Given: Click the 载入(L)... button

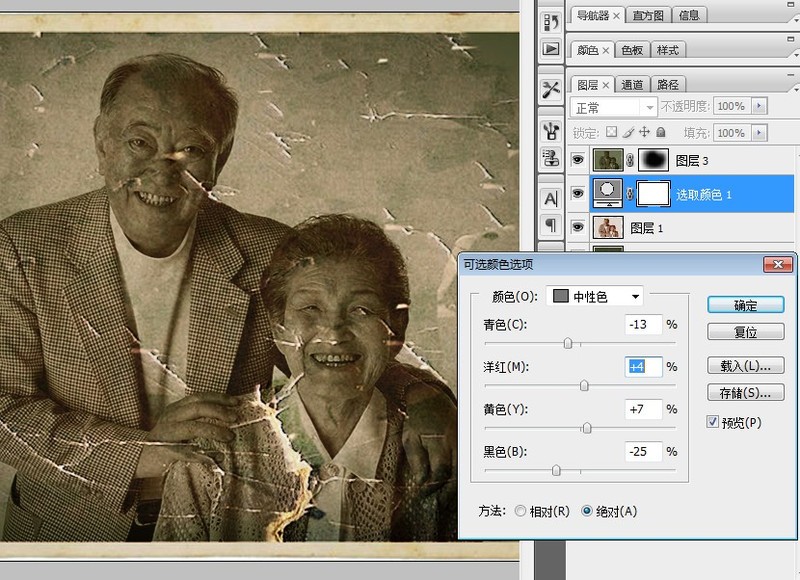Looking at the screenshot, I should [x=745, y=366].
